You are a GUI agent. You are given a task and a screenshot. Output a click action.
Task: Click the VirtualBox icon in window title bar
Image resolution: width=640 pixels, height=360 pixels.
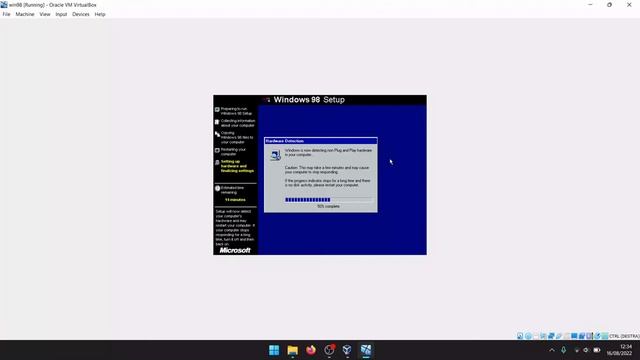click(4, 5)
